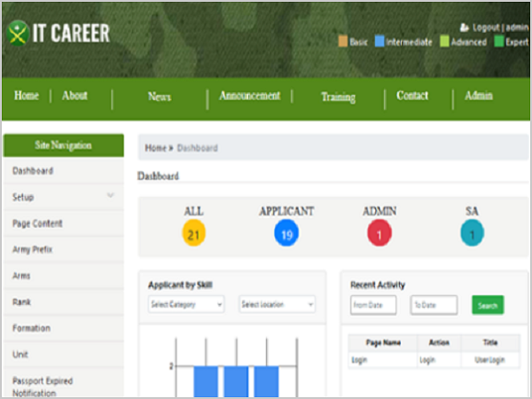Open the Select Category dropdown

point(186,304)
